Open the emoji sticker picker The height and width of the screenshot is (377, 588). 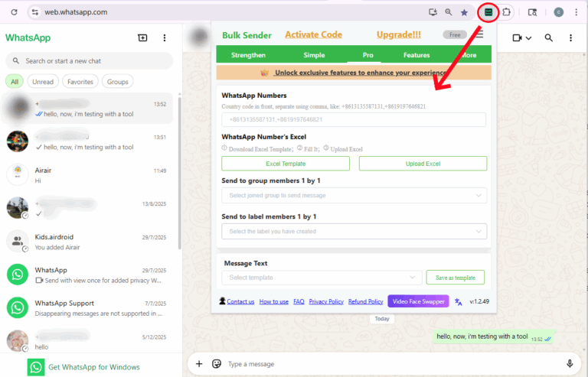pyautogui.click(x=217, y=363)
